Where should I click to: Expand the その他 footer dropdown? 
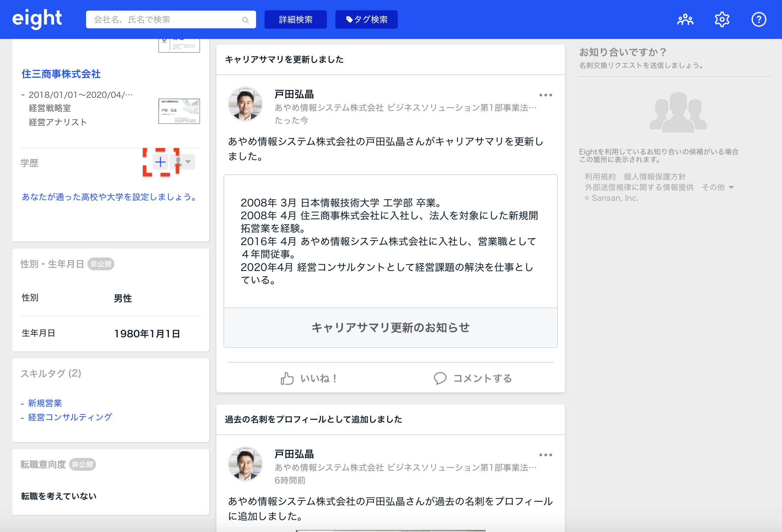click(719, 187)
